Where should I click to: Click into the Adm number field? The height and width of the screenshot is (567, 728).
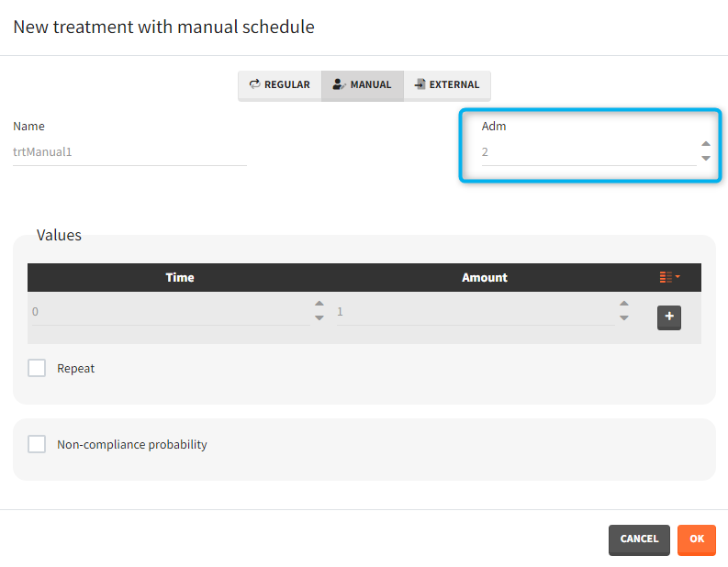coord(586,152)
